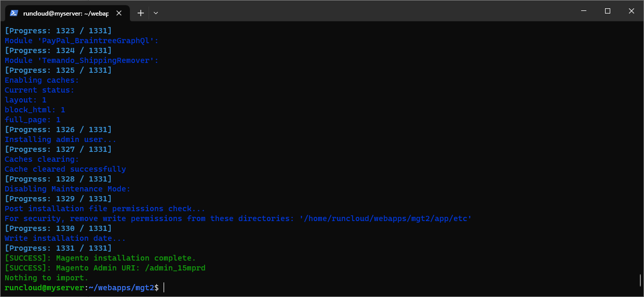Expand the new tab profile dropdown
This screenshot has width=644, height=297.
(x=156, y=13)
